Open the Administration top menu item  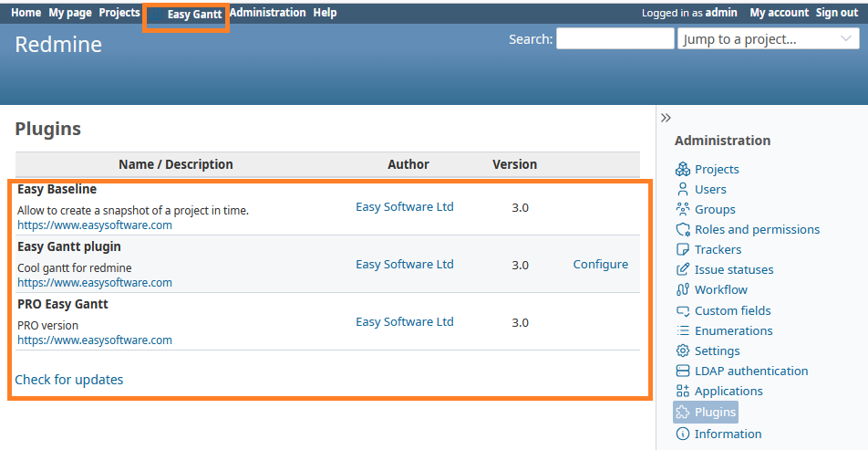coord(267,13)
